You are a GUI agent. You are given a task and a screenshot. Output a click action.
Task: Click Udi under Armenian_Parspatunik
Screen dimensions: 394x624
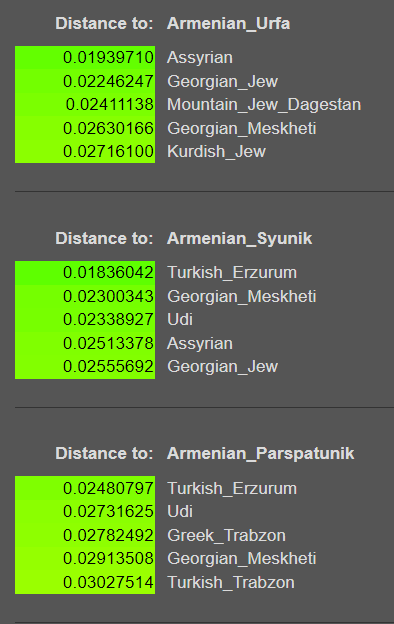click(180, 512)
